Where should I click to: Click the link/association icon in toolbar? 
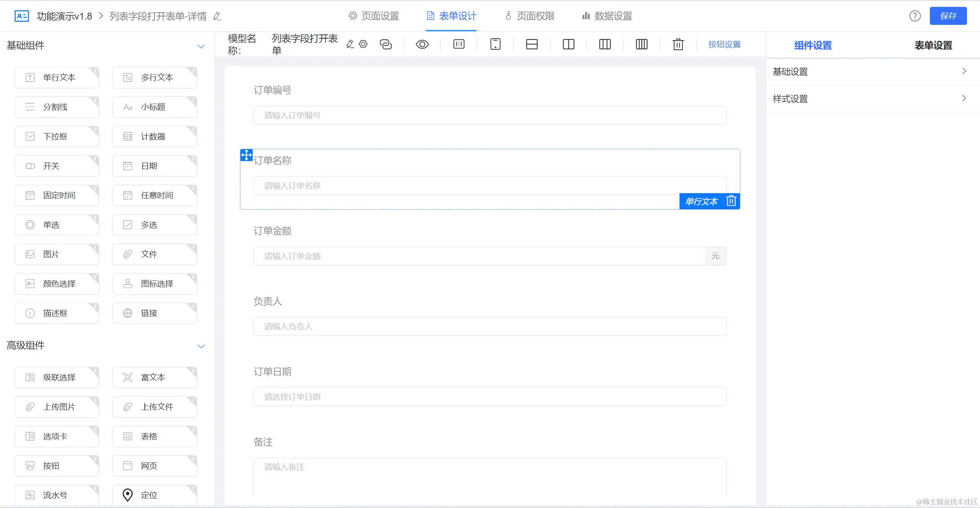(x=385, y=44)
